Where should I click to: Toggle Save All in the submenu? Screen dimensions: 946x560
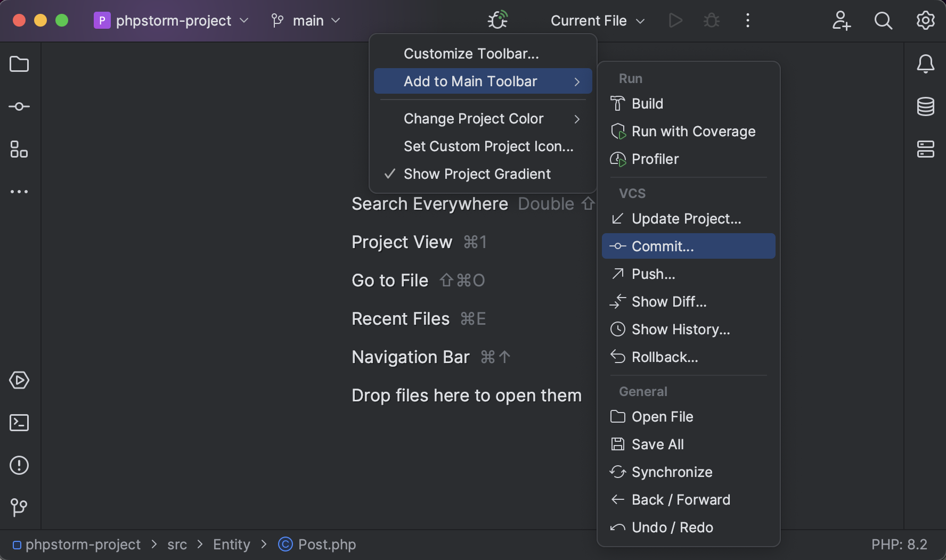pyautogui.click(x=657, y=444)
